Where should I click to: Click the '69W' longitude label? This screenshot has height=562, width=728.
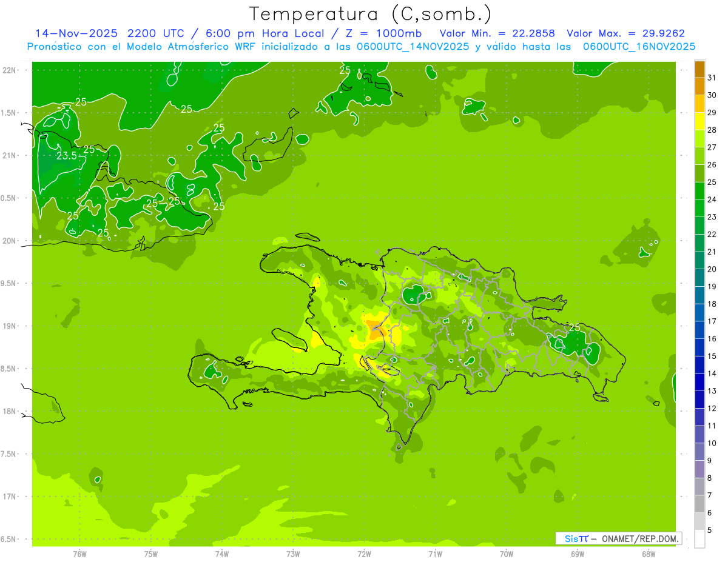pos(578,554)
